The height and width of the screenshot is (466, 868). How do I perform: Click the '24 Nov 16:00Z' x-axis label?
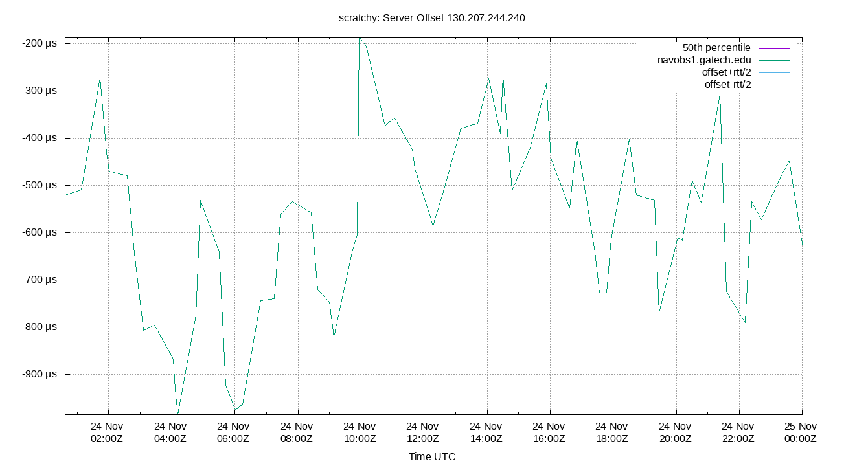click(549, 432)
